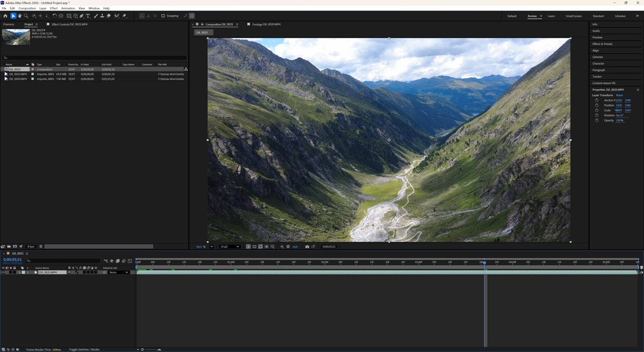Enable the Snapping checkbox
This screenshot has width=644, height=352.
pyautogui.click(x=163, y=16)
